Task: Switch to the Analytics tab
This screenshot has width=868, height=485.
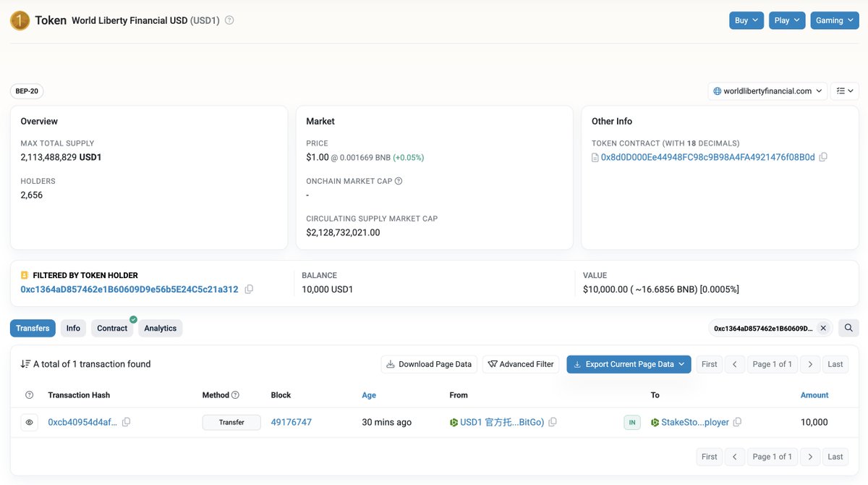Action: 160,328
